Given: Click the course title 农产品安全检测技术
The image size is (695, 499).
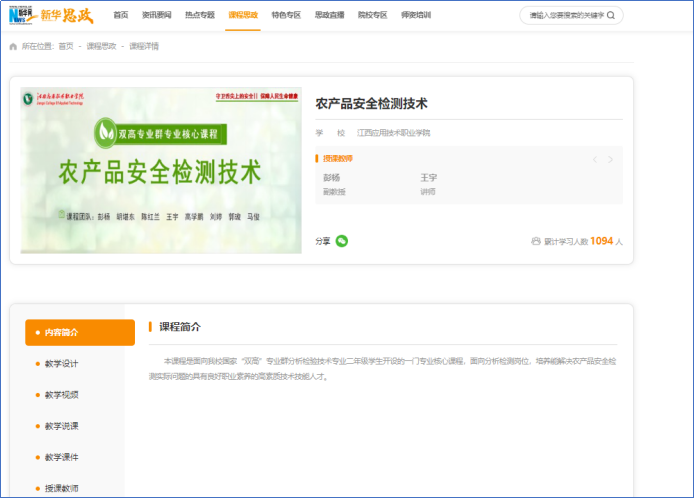Looking at the screenshot, I should 371,104.
